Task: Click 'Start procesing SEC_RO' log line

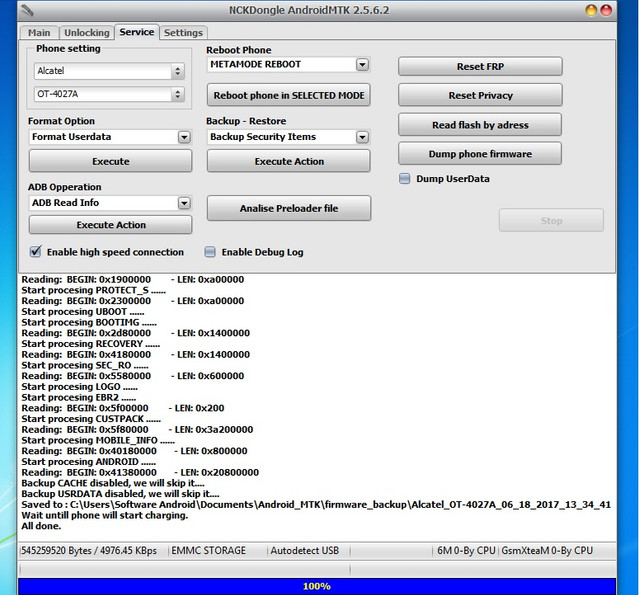Action: tap(85, 365)
